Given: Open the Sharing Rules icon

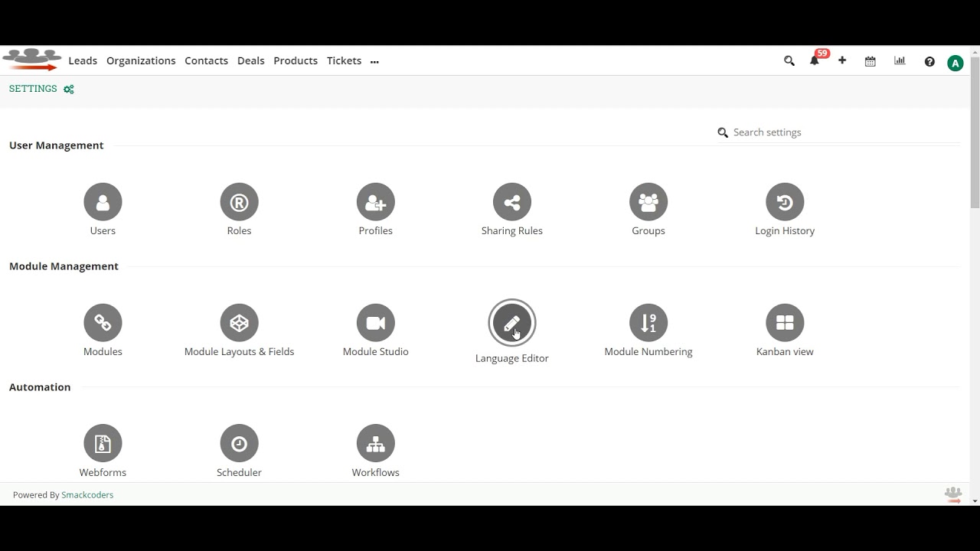Looking at the screenshot, I should click(x=512, y=202).
